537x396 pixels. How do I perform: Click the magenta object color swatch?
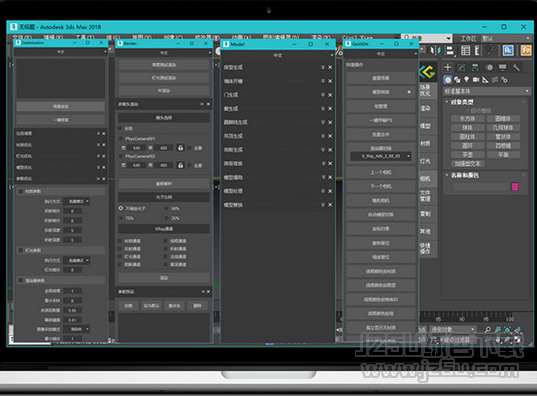point(514,187)
